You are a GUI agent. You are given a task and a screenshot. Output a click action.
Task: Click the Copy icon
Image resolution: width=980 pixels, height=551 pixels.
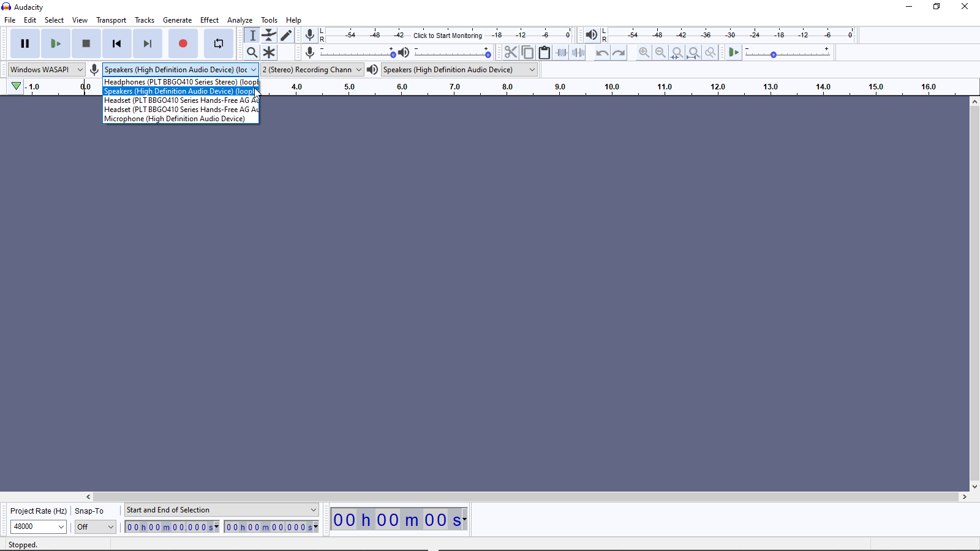point(527,53)
